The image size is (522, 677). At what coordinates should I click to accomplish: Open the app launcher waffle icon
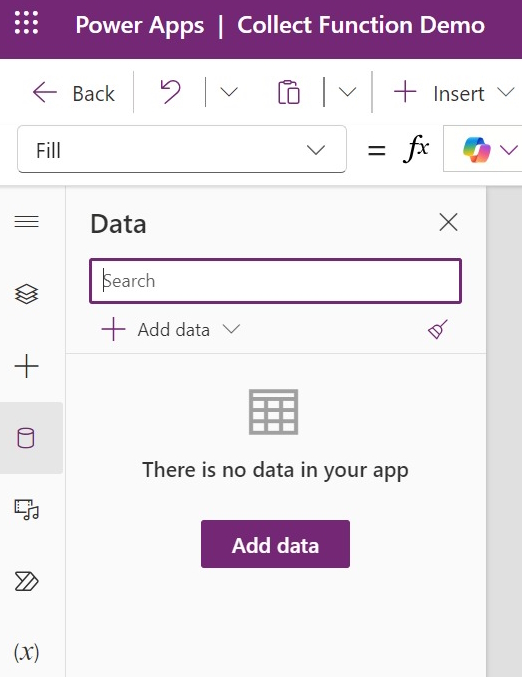[x=26, y=22]
